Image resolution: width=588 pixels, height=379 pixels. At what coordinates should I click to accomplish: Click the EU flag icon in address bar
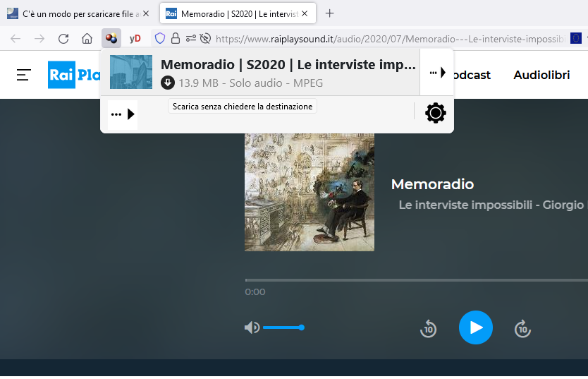pos(575,38)
